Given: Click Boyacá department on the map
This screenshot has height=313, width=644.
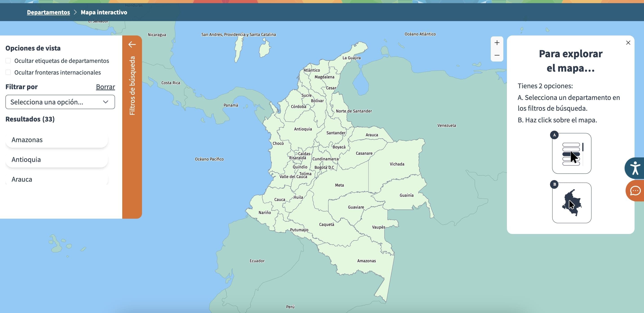Looking at the screenshot, I should pyautogui.click(x=339, y=147).
